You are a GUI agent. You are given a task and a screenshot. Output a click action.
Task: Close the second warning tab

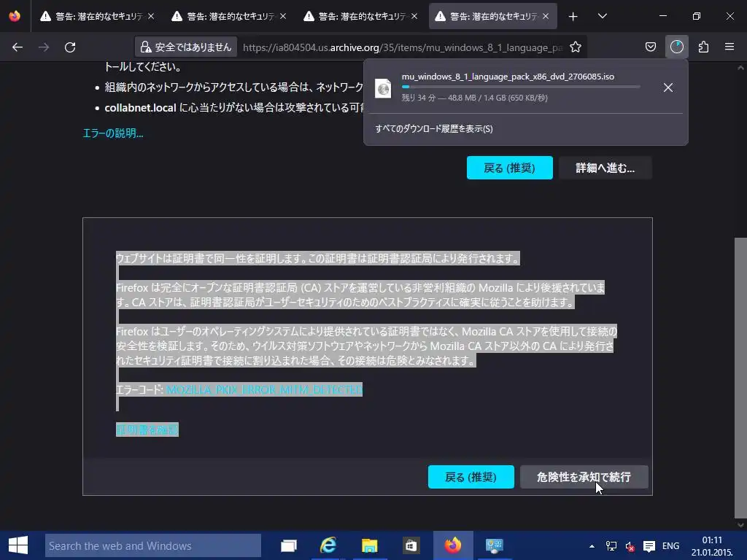coord(283,16)
